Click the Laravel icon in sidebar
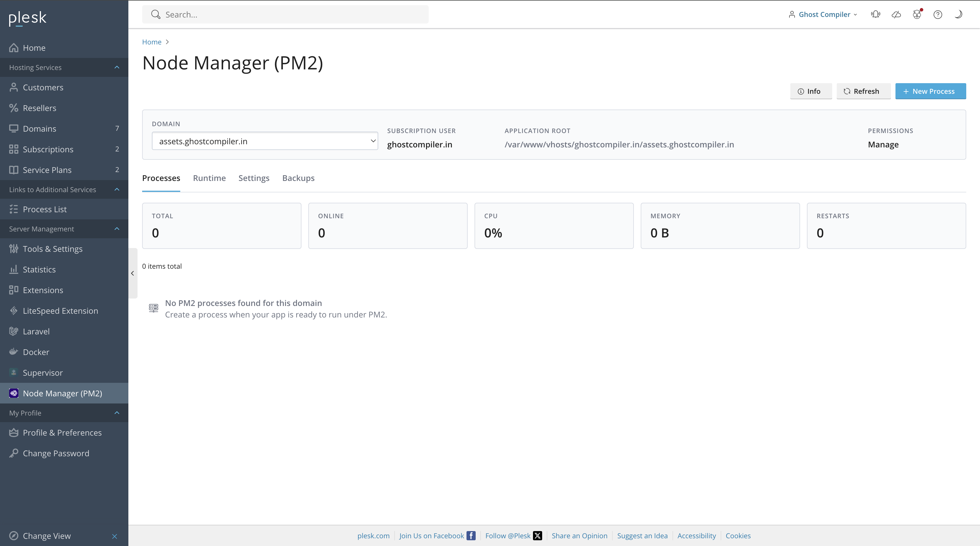Screen dimensions: 980x546 coord(14,331)
